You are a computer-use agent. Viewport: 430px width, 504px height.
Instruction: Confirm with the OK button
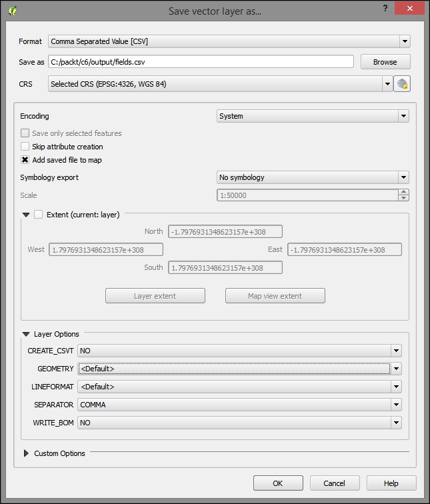[x=278, y=483]
